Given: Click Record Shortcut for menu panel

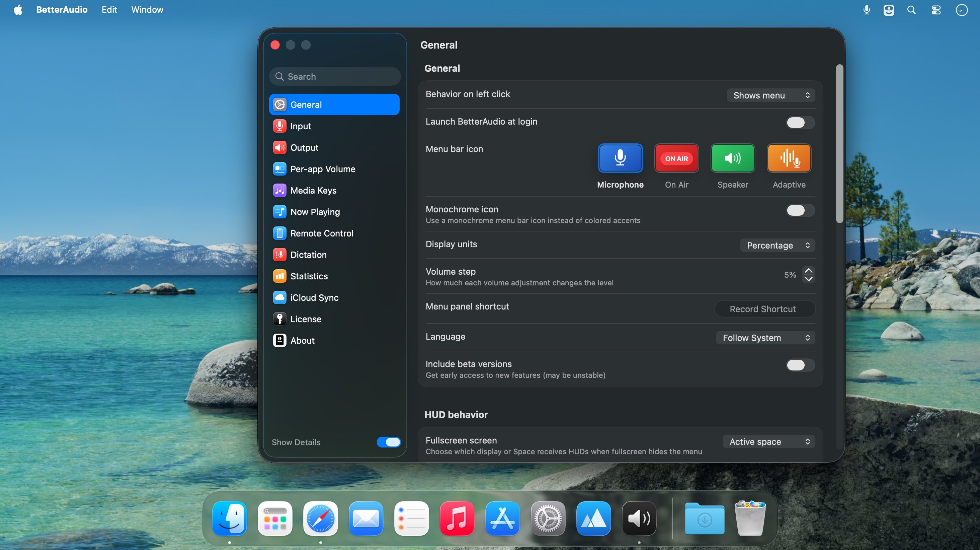Looking at the screenshot, I should click(765, 309).
